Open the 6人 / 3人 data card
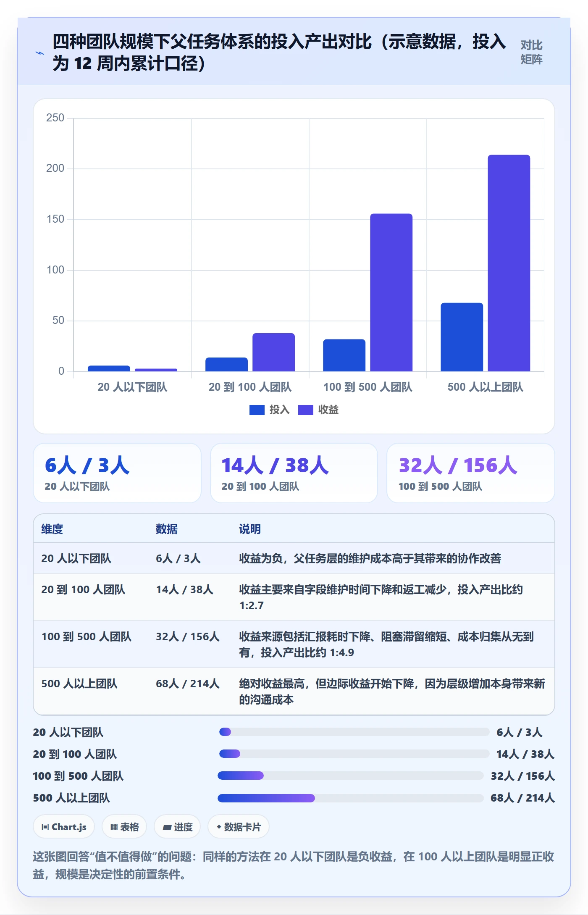 (x=117, y=473)
